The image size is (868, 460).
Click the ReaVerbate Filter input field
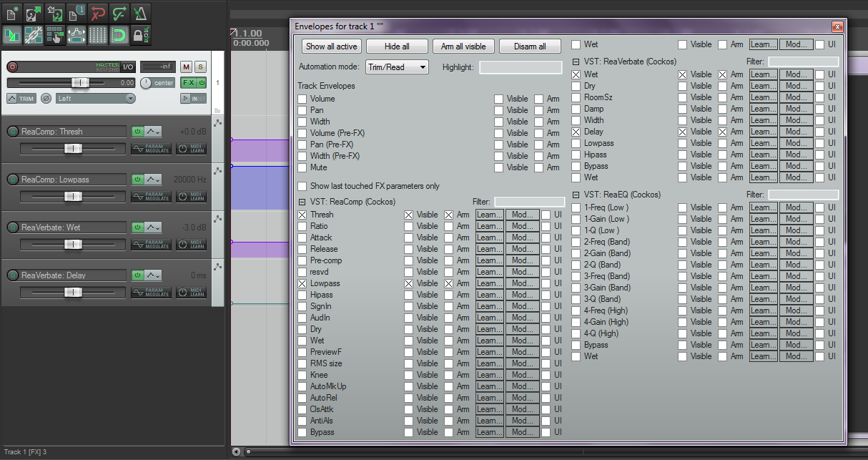tap(803, 62)
